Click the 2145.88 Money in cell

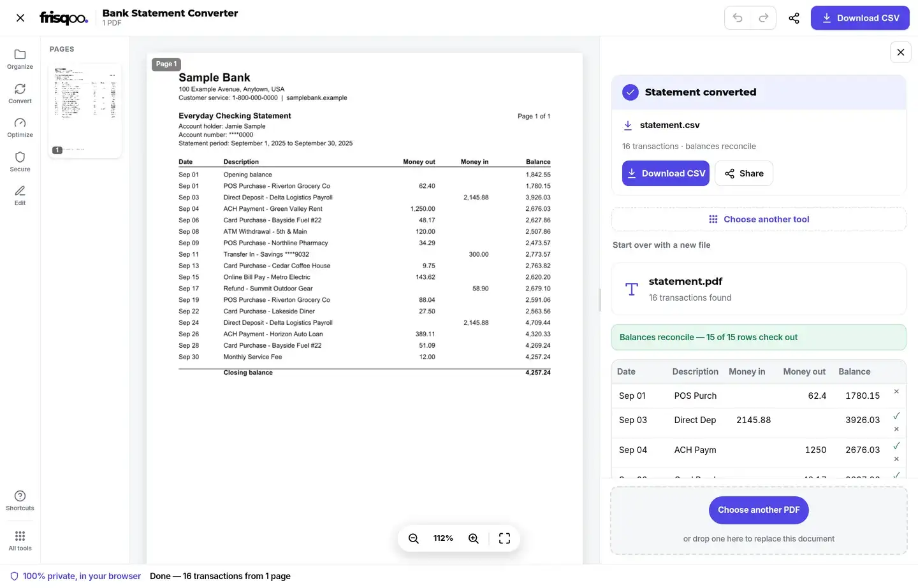pos(754,420)
